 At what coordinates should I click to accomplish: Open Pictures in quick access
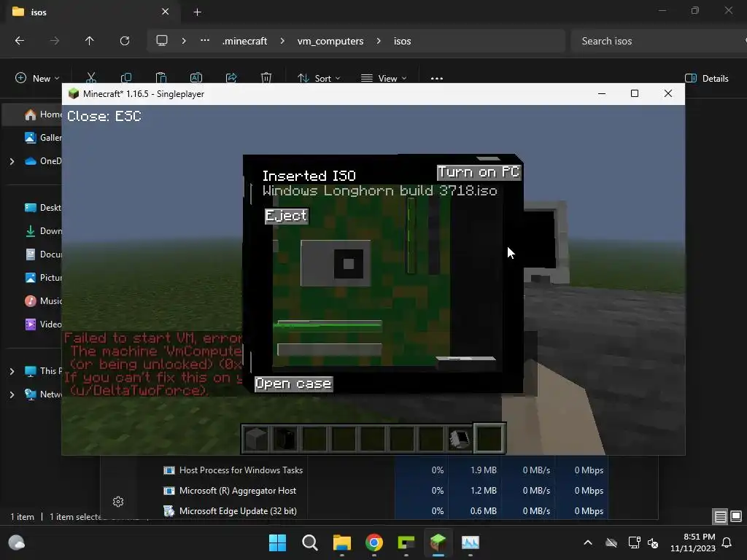(x=43, y=278)
